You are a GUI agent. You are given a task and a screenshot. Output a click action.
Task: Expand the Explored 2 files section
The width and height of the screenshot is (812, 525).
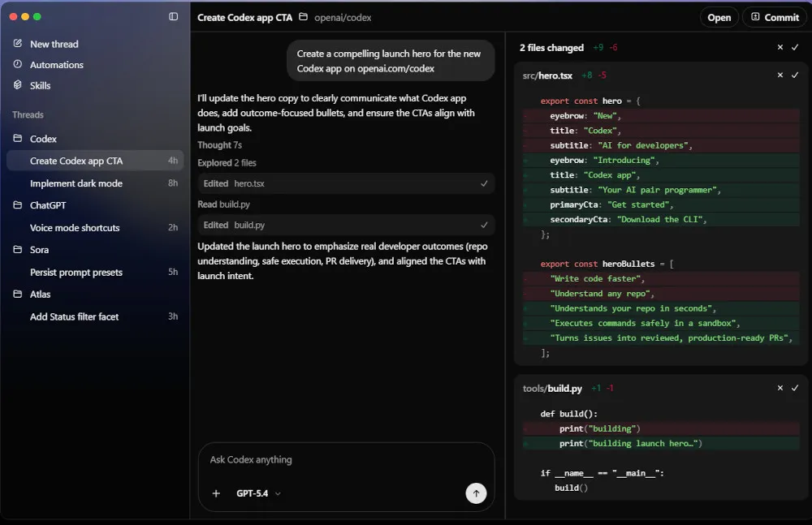click(x=227, y=162)
